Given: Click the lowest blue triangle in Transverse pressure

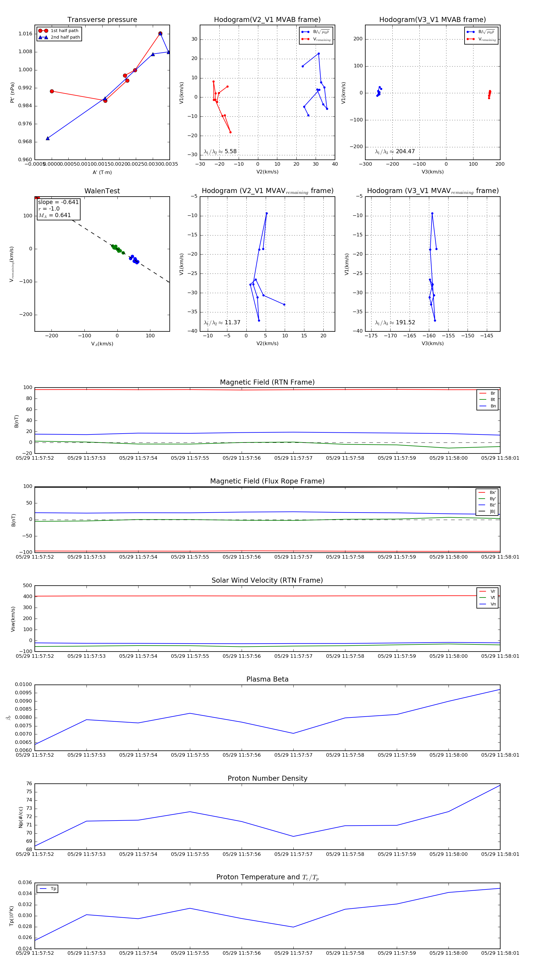Looking at the screenshot, I should coord(48,138).
